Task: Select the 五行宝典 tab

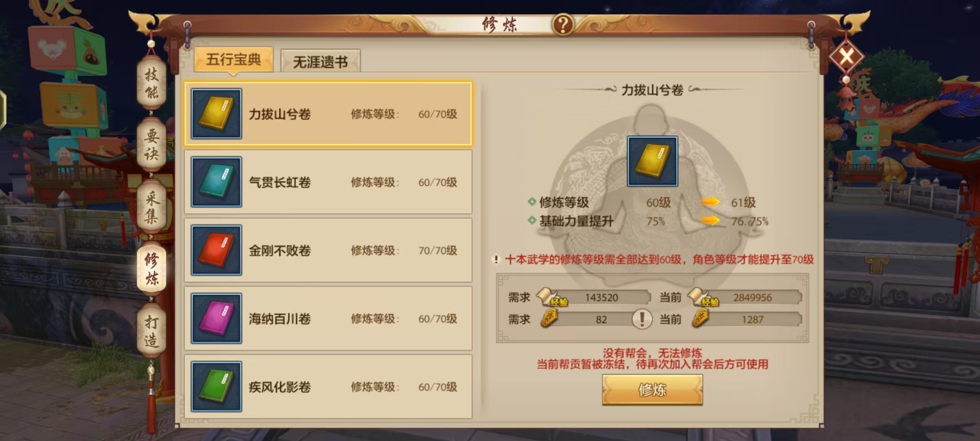Action: tap(234, 60)
